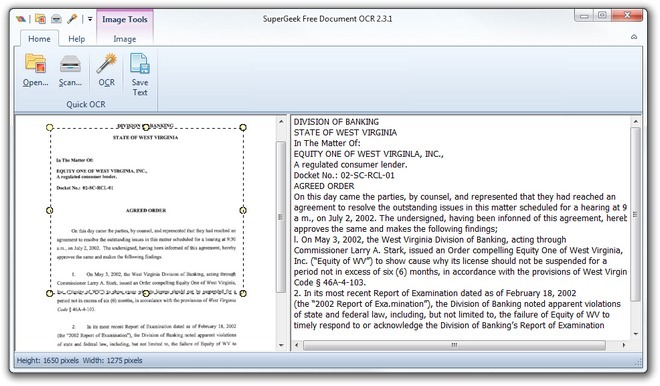Click quick access scanner icon

(56, 19)
